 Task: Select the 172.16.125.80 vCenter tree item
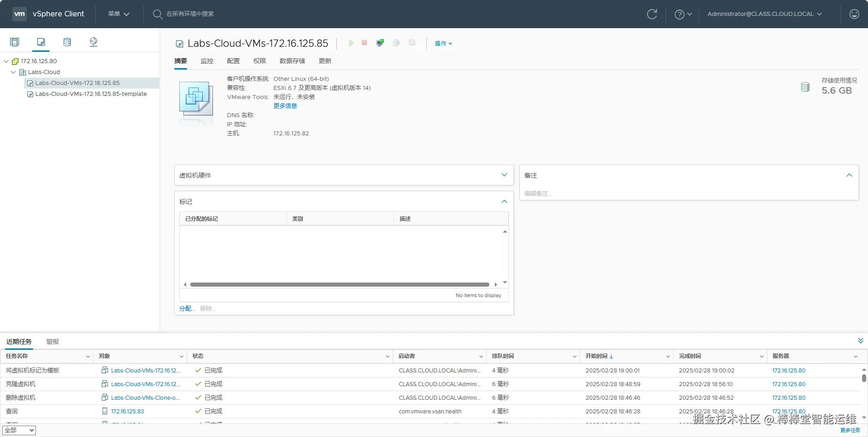(39, 61)
